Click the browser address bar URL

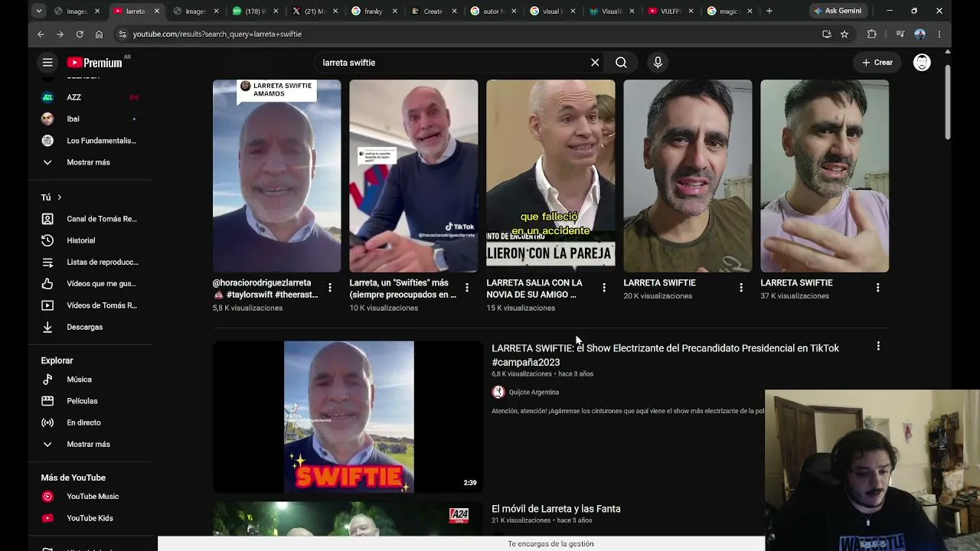(217, 34)
